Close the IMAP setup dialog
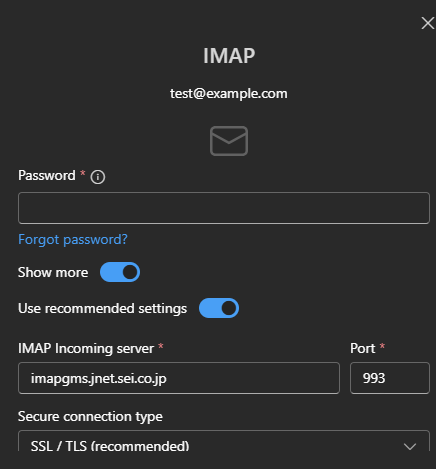 (x=427, y=23)
